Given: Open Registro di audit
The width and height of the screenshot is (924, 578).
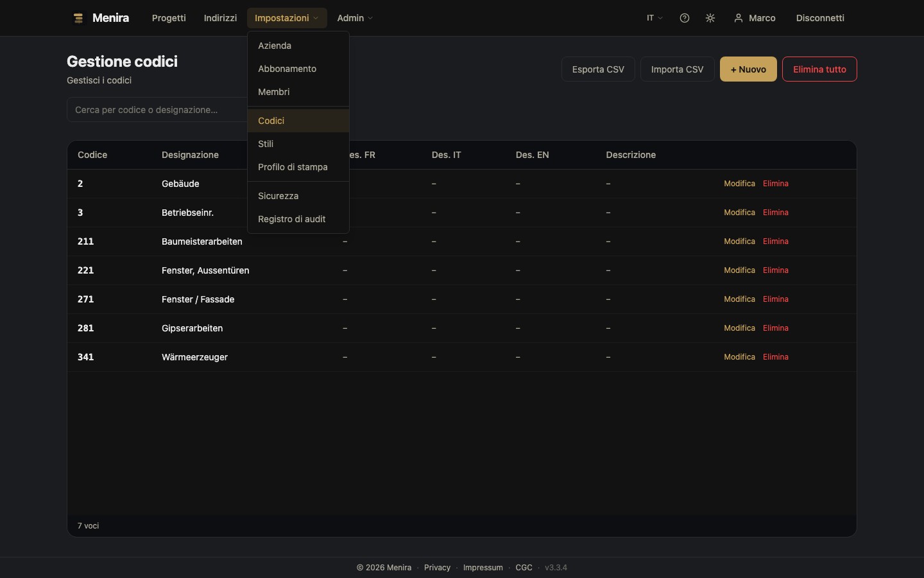Looking at the screenshot, I should pyautogui.click(x=298, y=219).
